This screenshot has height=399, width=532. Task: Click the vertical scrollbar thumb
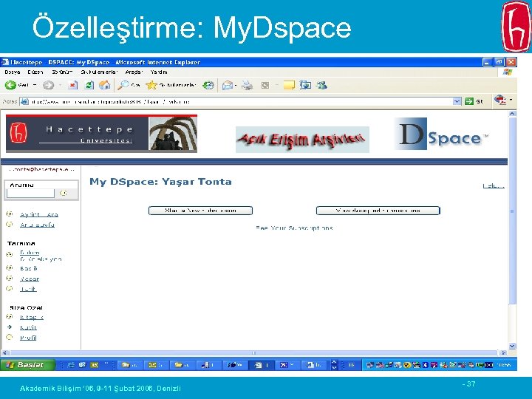click(x=512, y=211)
